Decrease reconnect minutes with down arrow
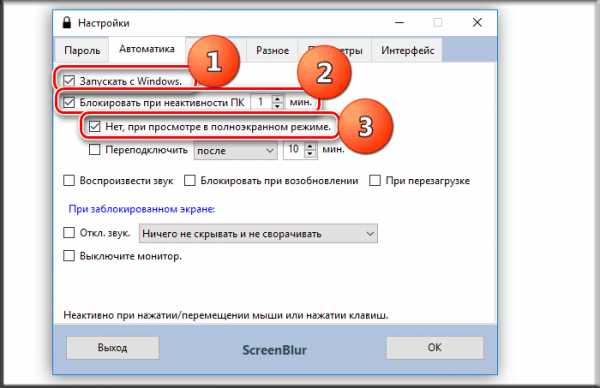Image resolution: width=600 pixels, height=388 pixels. pyautogui.click(x=310, y=153)
